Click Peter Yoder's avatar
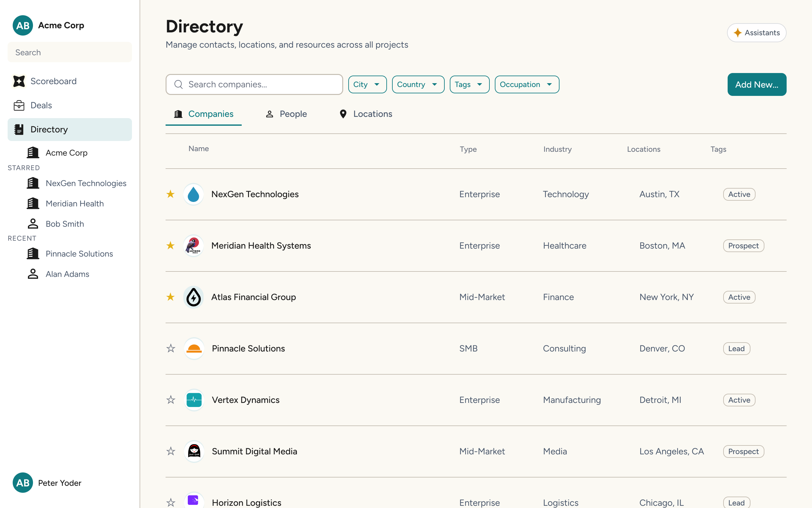This screenshot has height=508, width=812. click(x=23, y=483)
